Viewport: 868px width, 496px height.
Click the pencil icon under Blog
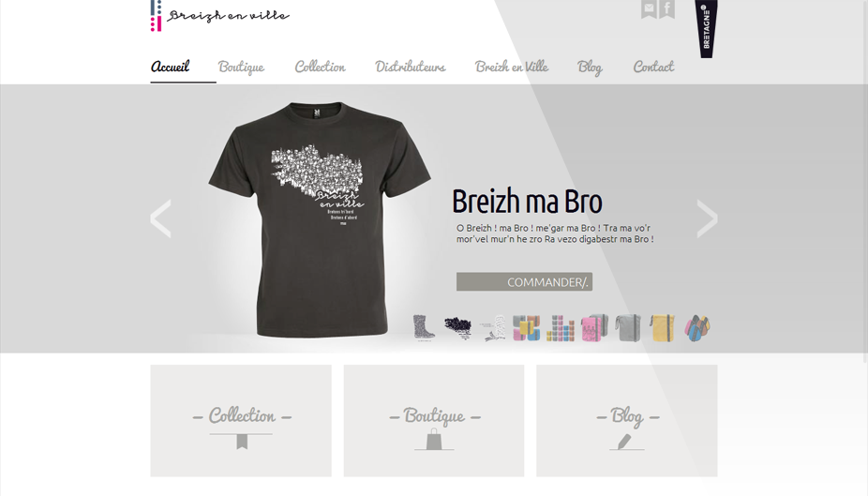pos(624,442)
